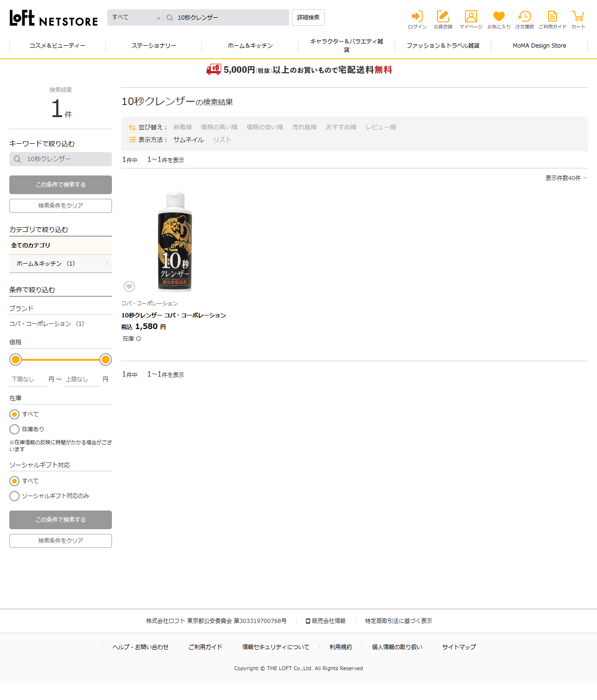Switch display to リスト view
Screen dimensions: 597x700
click(x=222, y=140)
